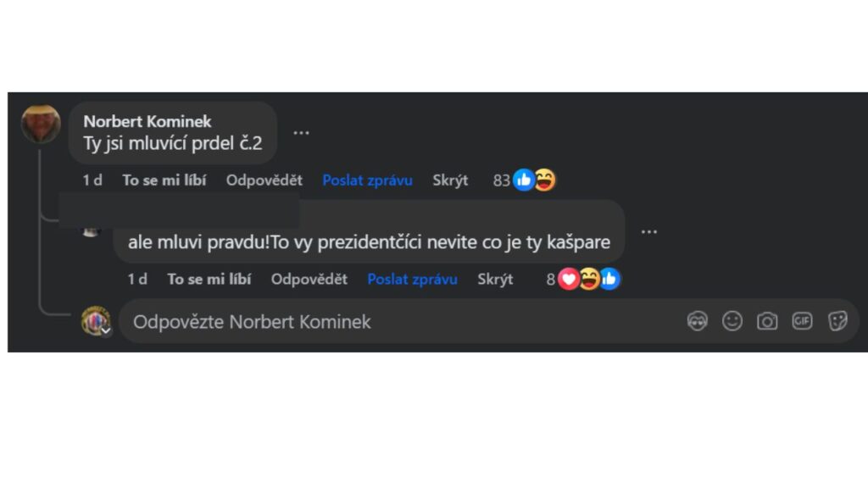Click "Odpovědět" under the reply comment
The height and width of the screenshot is (488, 868).
coord(309,280)
